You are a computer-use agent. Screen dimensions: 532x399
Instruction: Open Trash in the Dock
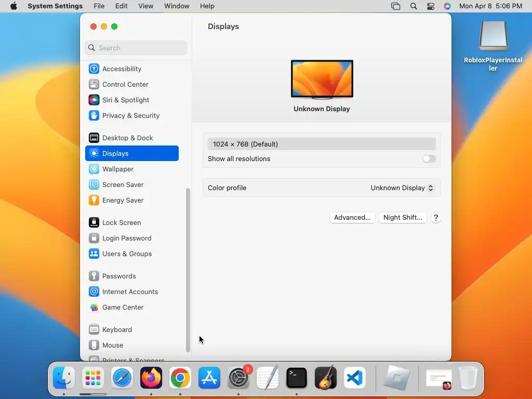[x=468, y=378]
